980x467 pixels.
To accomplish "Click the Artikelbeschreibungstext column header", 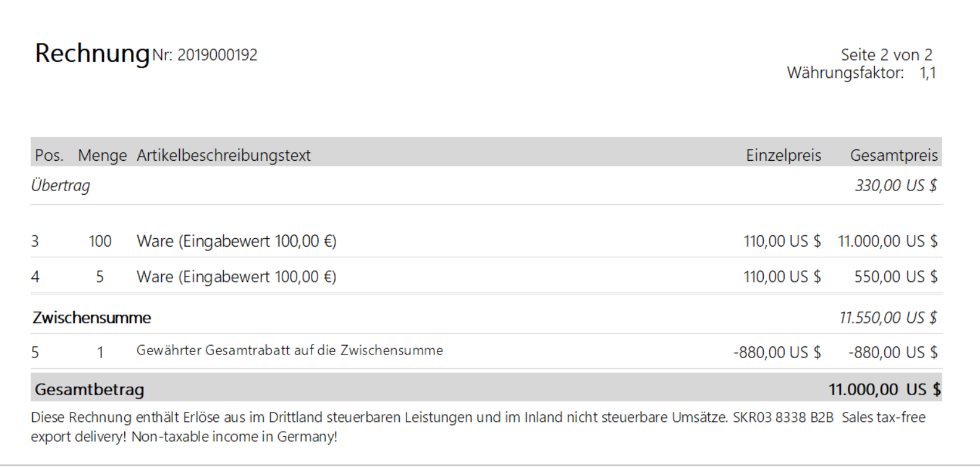I will click(224, 155).
